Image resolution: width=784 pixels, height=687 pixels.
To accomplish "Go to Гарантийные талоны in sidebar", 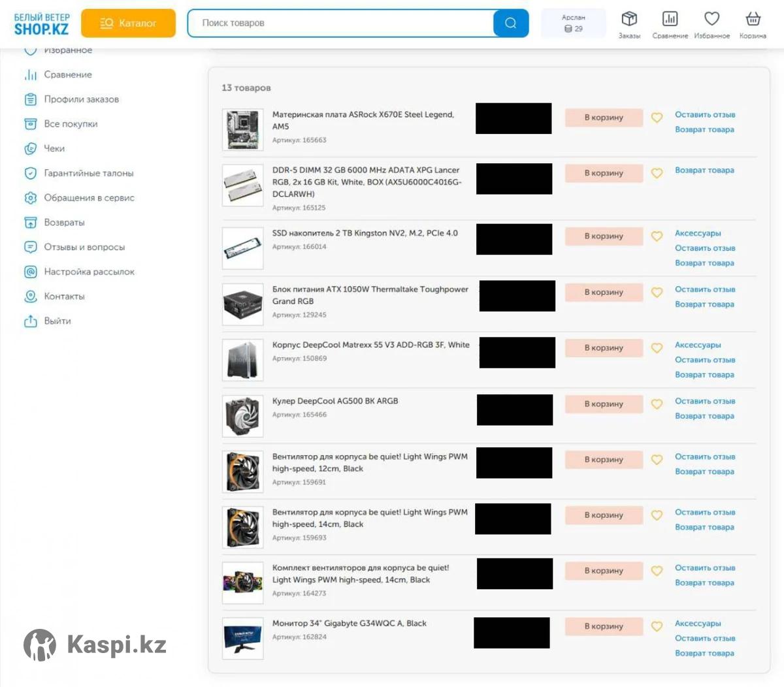I will [x=88, y=173].
